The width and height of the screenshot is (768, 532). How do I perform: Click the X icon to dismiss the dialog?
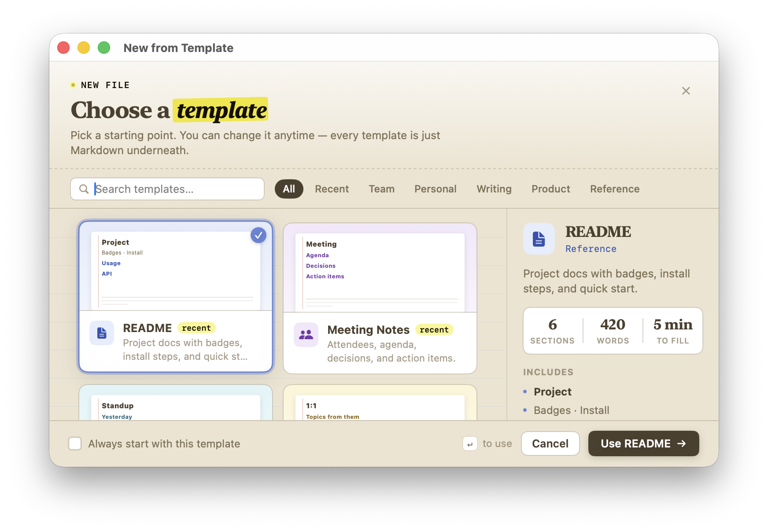(686, 91)
